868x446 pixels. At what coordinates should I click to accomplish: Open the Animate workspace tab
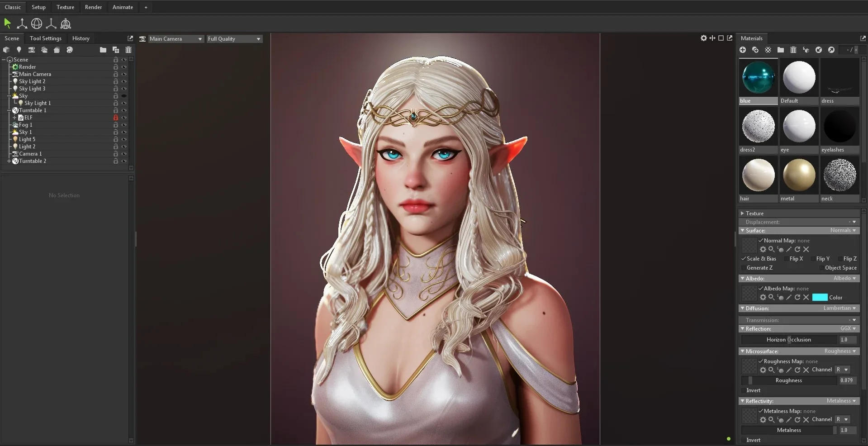[x=123, y=7]
